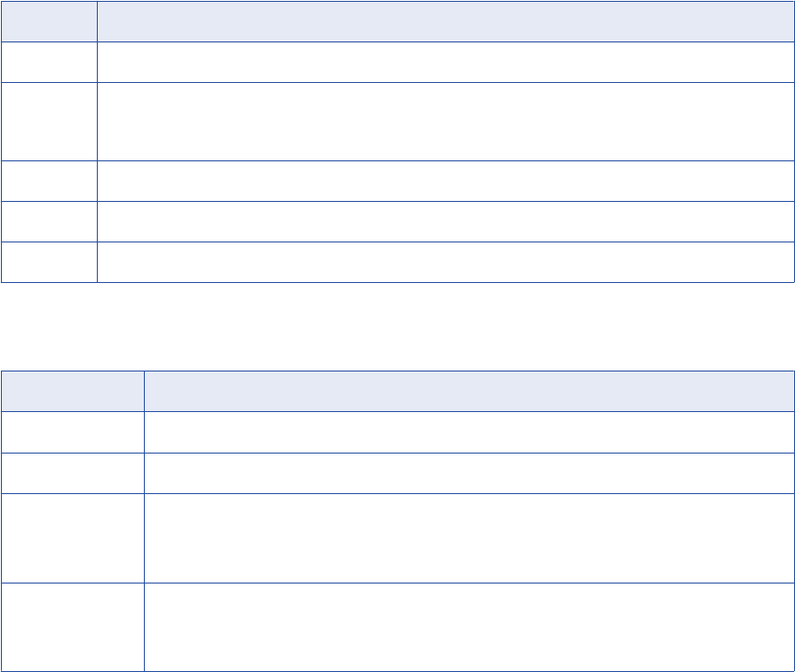Click lower table second body row left cell

(x=73, y=473)
